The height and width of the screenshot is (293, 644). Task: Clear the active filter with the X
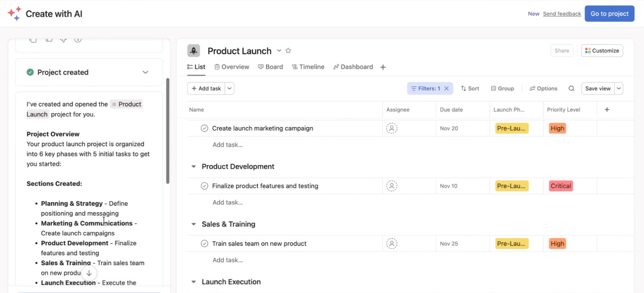pos(446,88)
